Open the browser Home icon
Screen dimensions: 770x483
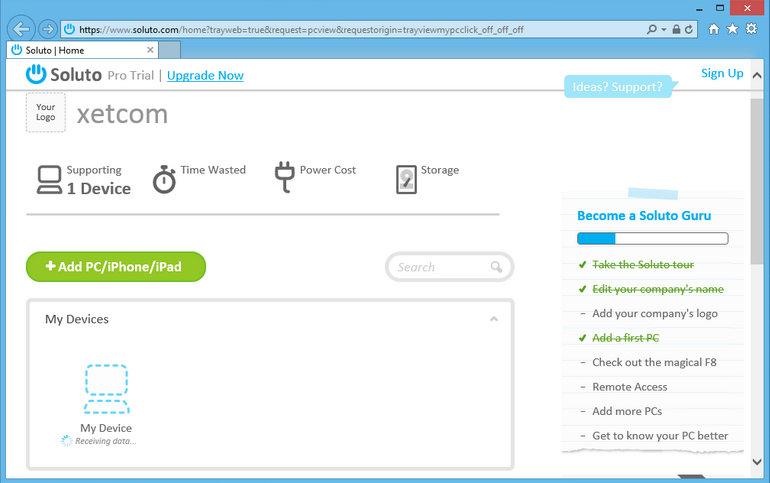tap(714, 29)
